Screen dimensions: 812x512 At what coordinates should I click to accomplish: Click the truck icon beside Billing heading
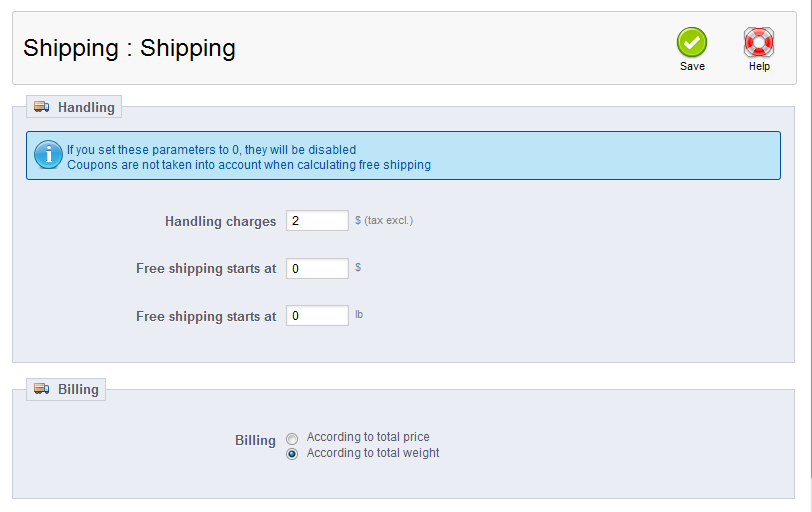pos(42,389)
